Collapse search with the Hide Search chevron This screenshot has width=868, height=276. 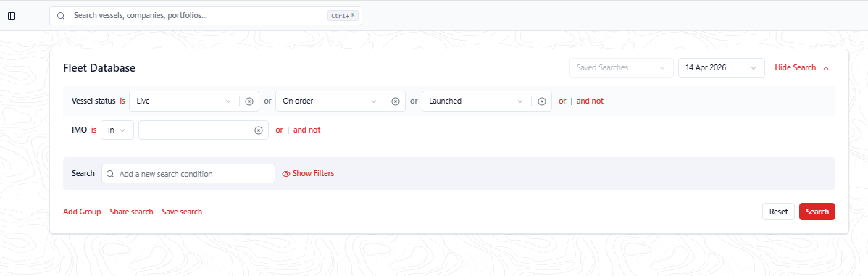tap(826, 68)
